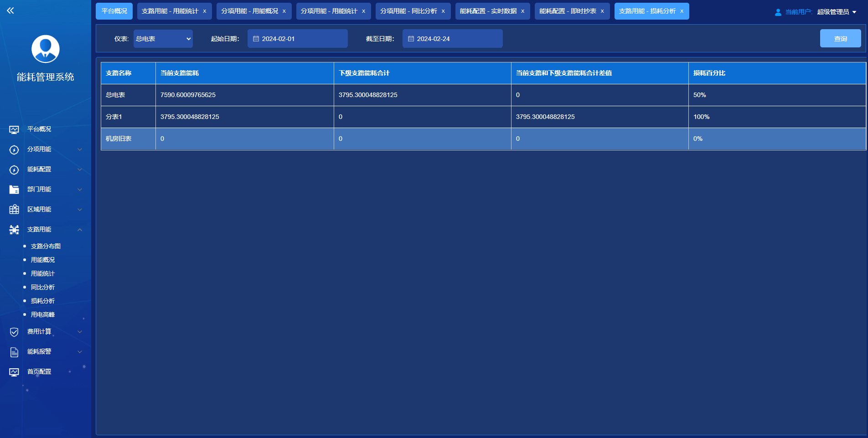The height and width of the screenshot is (438, 868).
Task: Click the 查询 button
Action: tap(841, 39)
